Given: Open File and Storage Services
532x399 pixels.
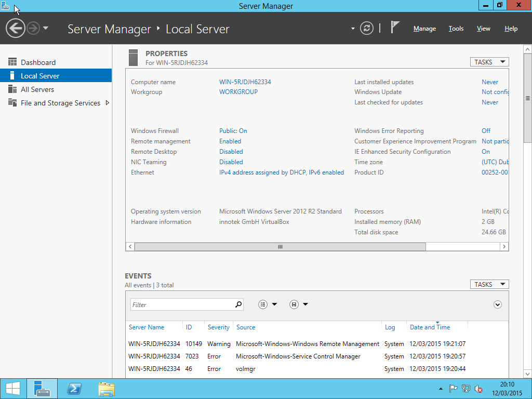Looking at the screenshot, I should [x=56, y=103].
